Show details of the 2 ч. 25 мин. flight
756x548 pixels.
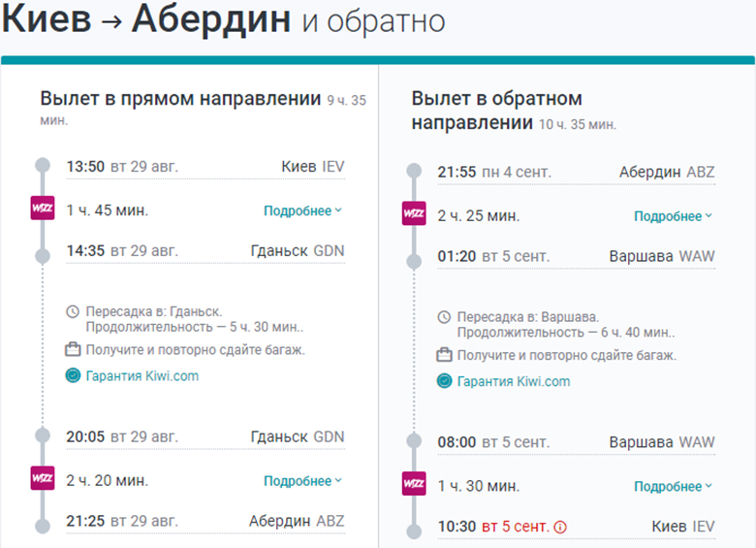pos(673,216)
